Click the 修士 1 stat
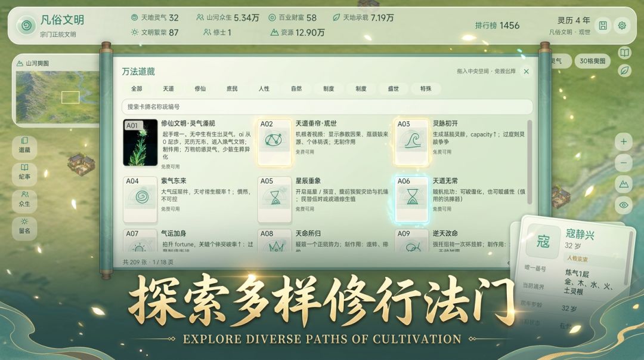This screenshot has height=360, width=644. click(218, 32)
